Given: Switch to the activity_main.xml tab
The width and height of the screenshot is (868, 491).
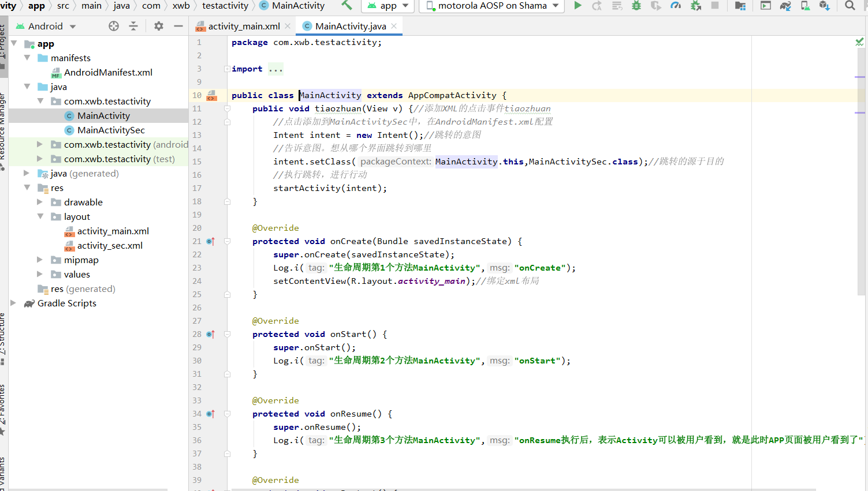Looking at the screenshot, I should pyautogui.click(x=243, y=25).
